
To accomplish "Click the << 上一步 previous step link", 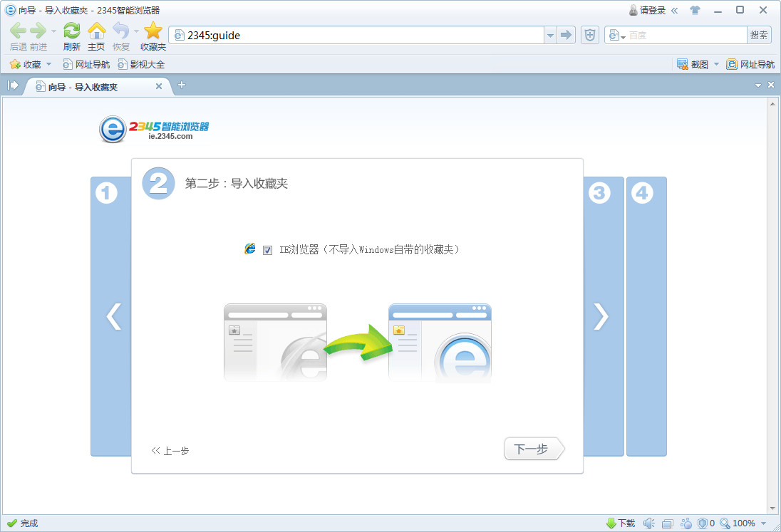I will tap(170, 451).
